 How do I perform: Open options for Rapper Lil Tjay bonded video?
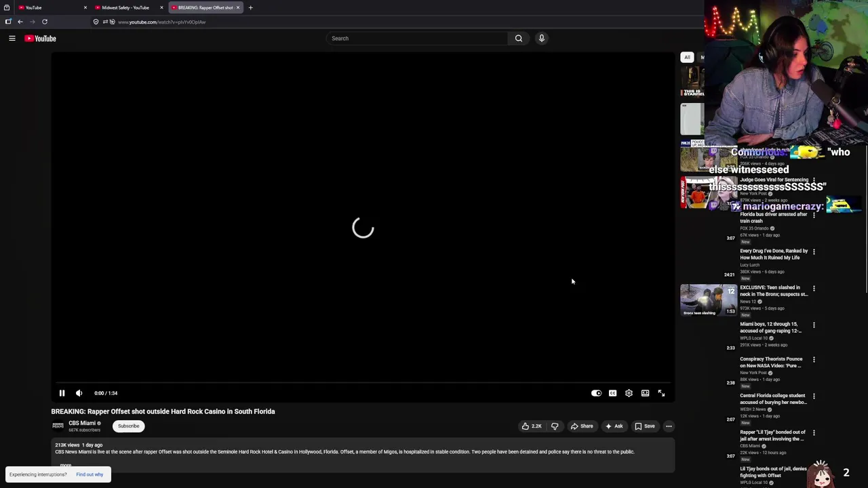[814, 432]
